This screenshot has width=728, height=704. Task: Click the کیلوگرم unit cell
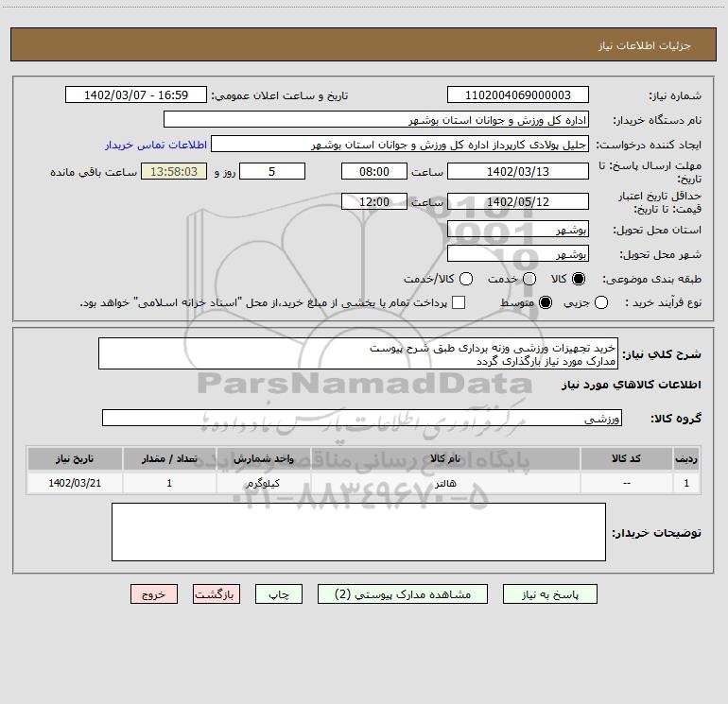tap(263, 484)
